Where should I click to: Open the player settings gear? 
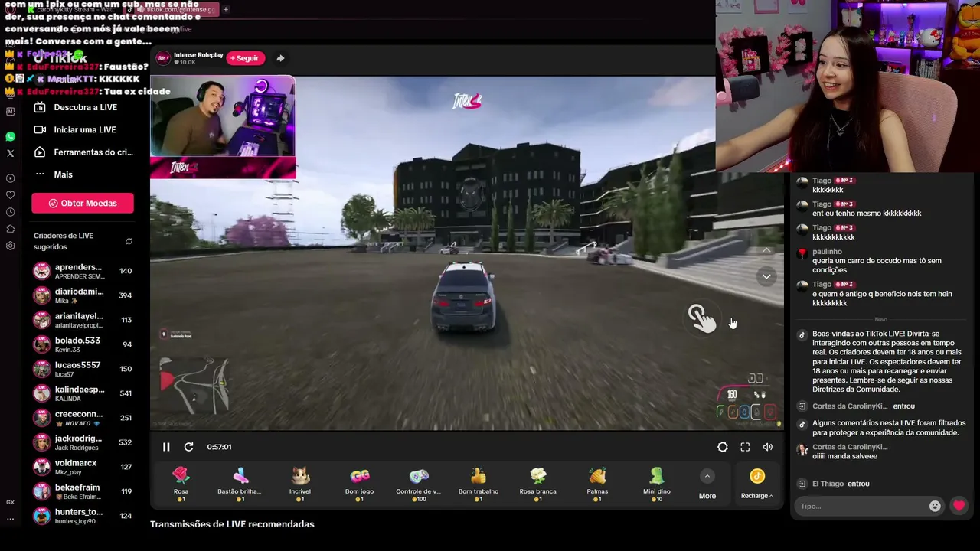(722, 447)
